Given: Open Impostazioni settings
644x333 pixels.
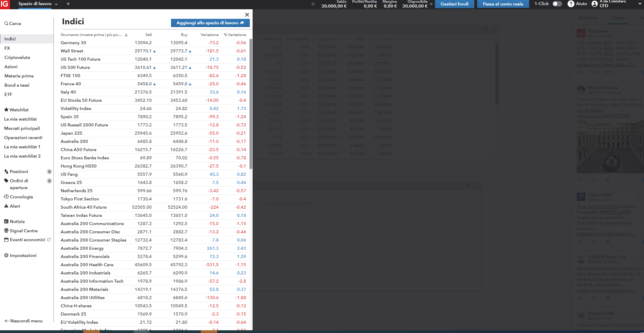Looking at the screenshot, I should pyautogui.click(x=20, y=256).
